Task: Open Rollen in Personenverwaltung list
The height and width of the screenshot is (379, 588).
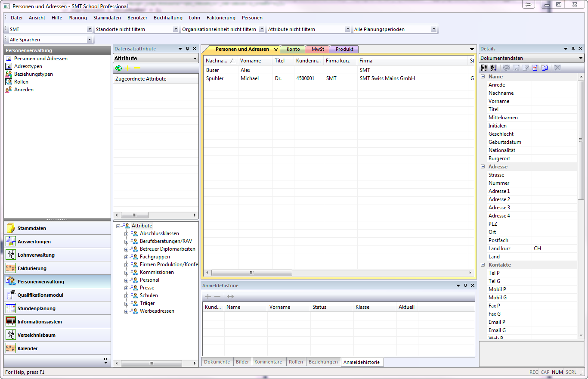Action: (x=21, y=82)
